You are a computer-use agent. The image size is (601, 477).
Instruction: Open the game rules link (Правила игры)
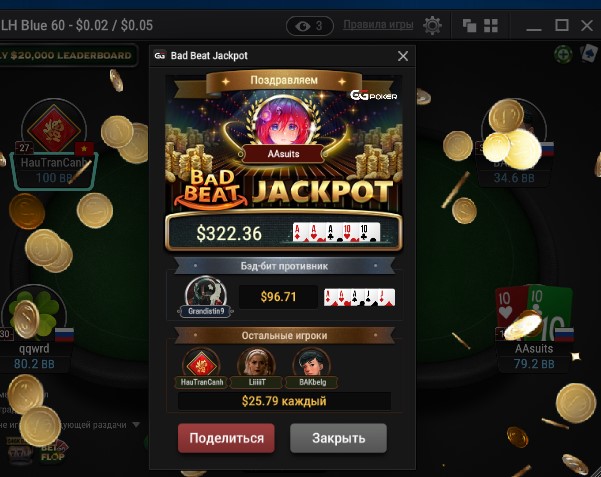[x=378, y=25]
